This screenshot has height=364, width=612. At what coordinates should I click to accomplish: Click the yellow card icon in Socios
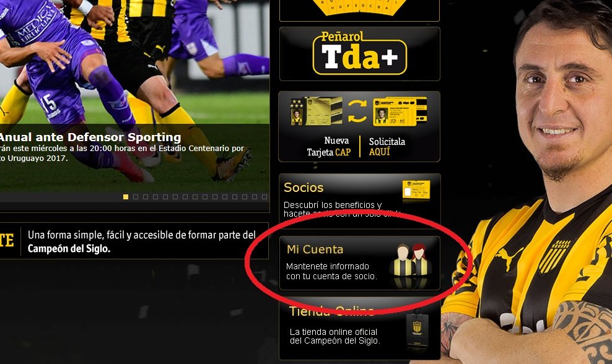(x=416, y=190)
